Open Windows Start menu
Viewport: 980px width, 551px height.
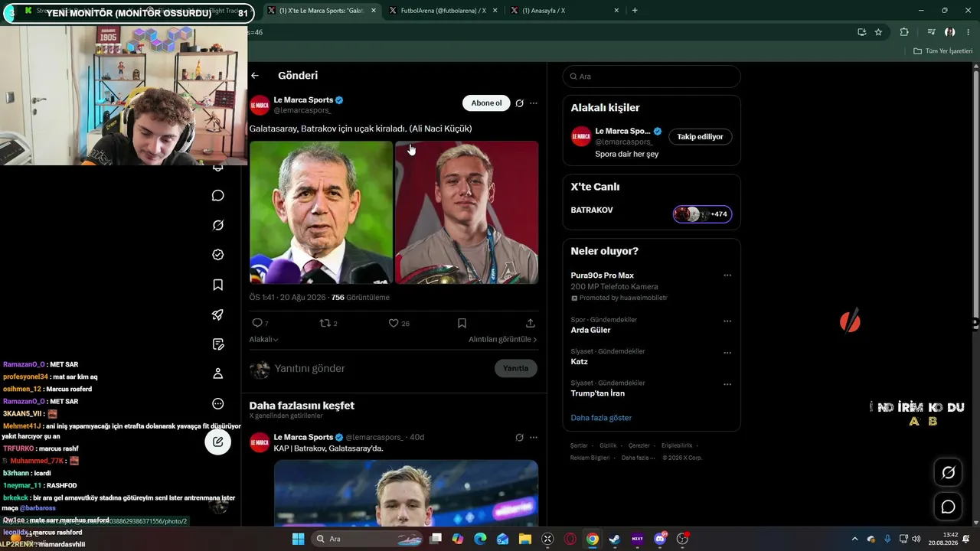[298, 539]
